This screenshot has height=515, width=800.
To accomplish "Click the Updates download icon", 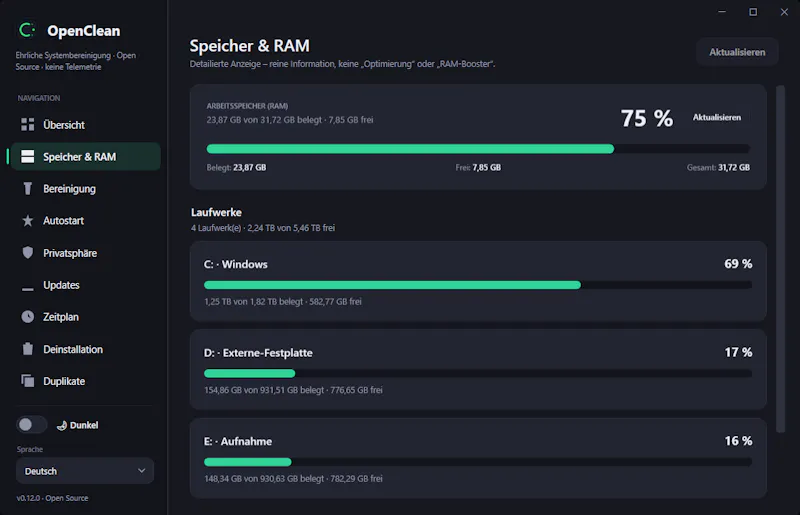I will click(28, 285).
